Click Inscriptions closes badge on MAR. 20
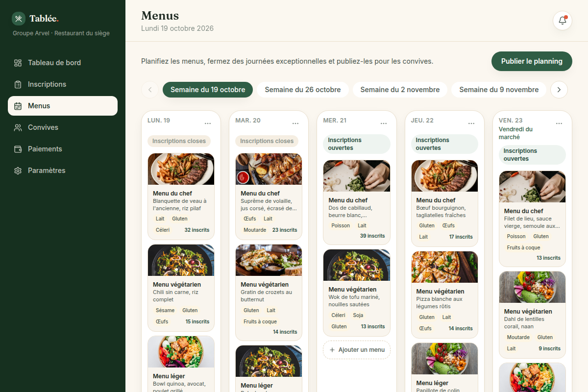 coord(267,141)
